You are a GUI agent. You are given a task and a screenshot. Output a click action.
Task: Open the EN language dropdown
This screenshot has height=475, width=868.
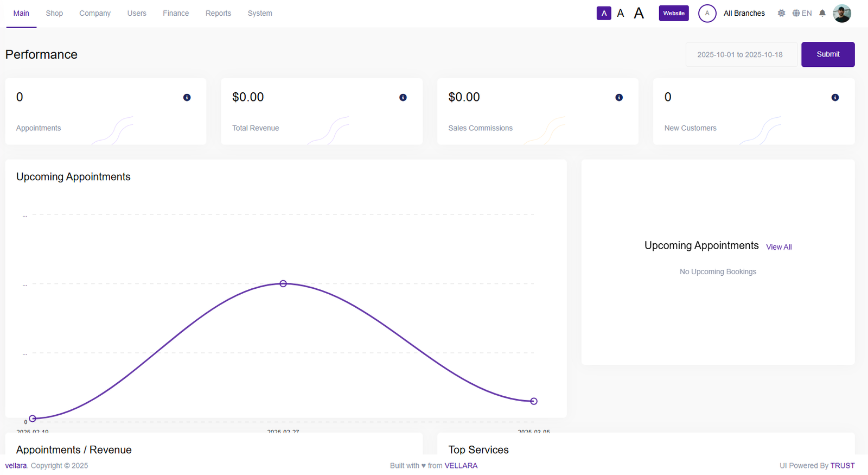(802, 14)
